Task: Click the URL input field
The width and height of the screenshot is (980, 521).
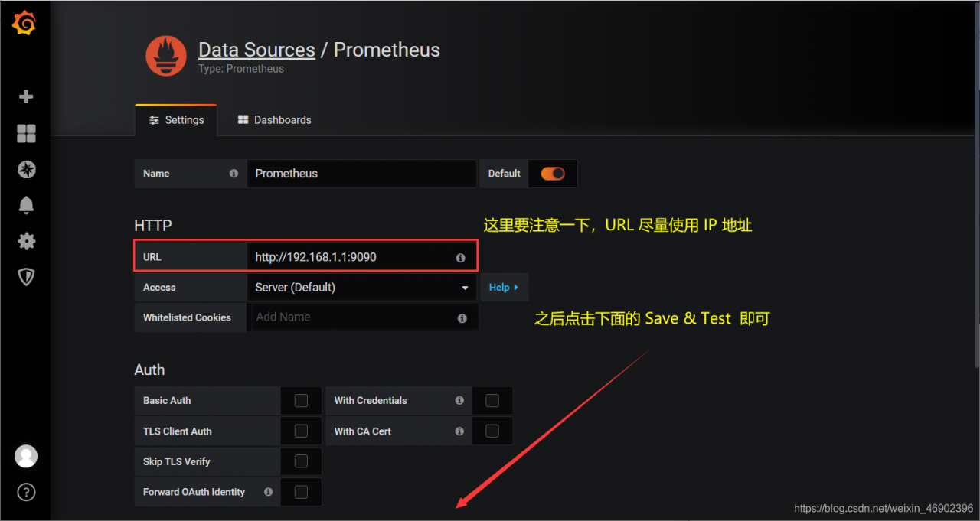Action: coord(361,257)
